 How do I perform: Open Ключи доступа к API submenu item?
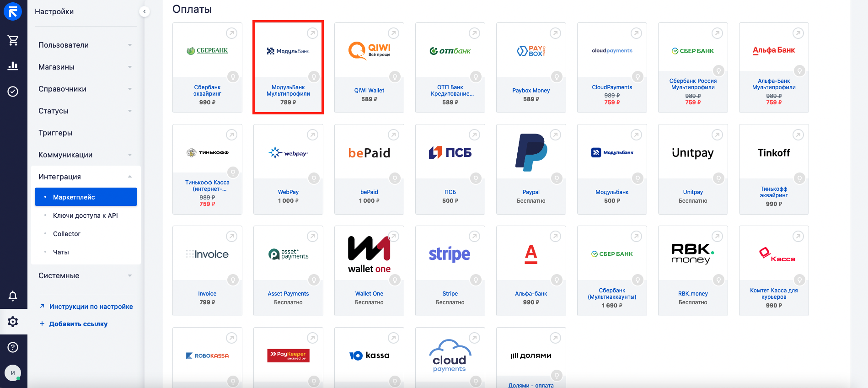tap(86, 216)
